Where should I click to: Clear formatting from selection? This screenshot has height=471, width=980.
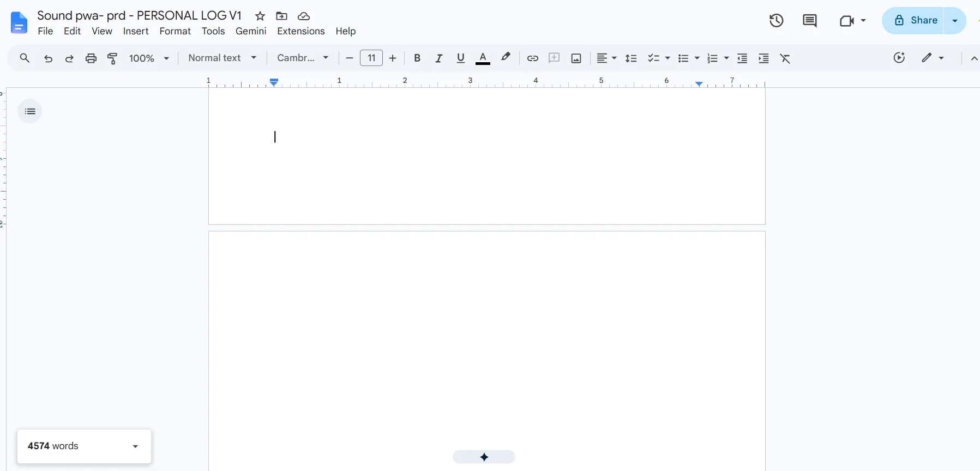pyautogui.click(x=785, y=58)
